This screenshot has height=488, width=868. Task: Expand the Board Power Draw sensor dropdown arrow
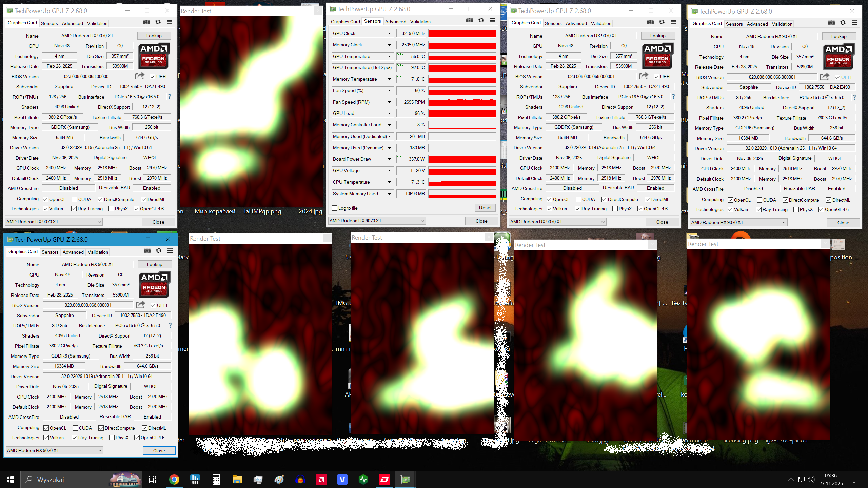point(389,159)
